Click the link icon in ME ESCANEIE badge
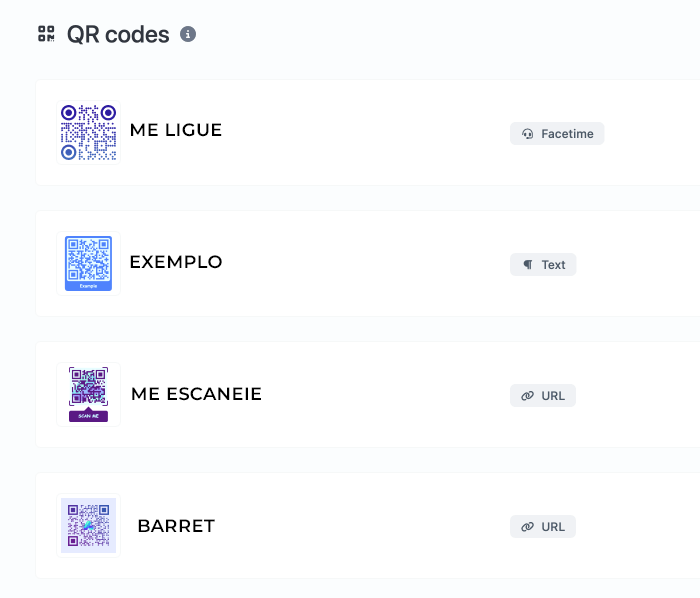Screen dimensions: 700x598 (x=527, y=396)
